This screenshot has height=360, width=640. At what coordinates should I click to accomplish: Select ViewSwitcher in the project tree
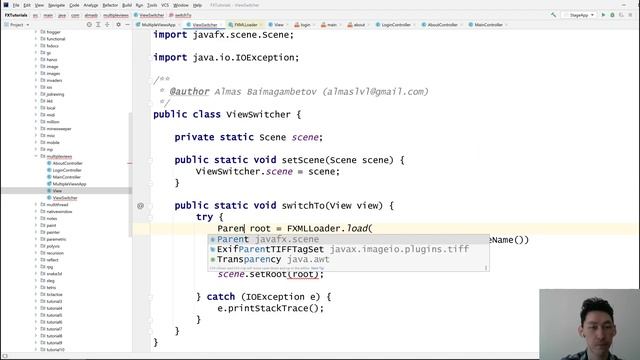coord(62,198)
